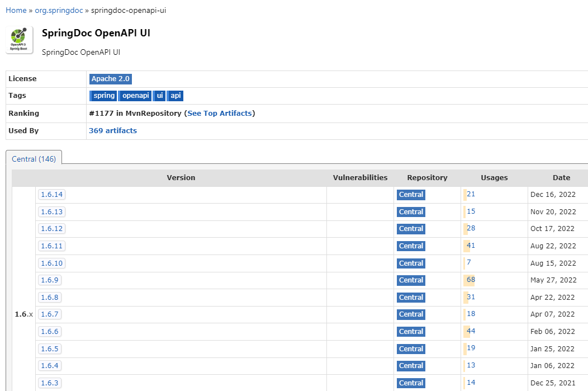Viewport: 588px width, 391px height.
Task: Select the ui tag
Action: pos(159,96)
